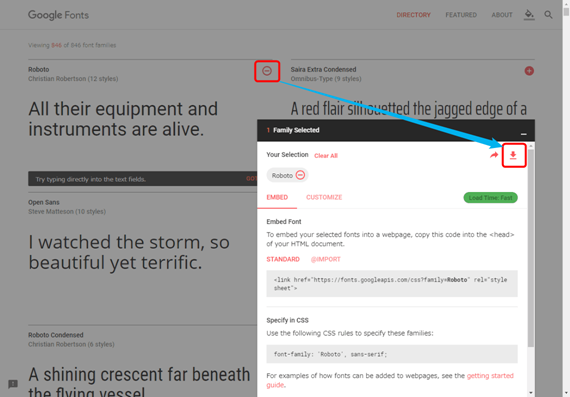Click the drawer's vertical scrollbar
This screenshot has width=570, height=397.
531,247
